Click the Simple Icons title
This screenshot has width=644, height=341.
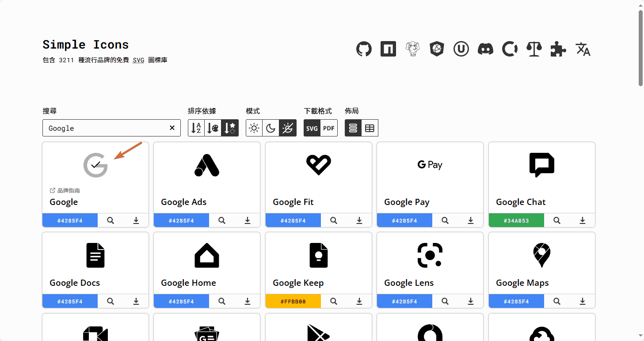[86, 45]
